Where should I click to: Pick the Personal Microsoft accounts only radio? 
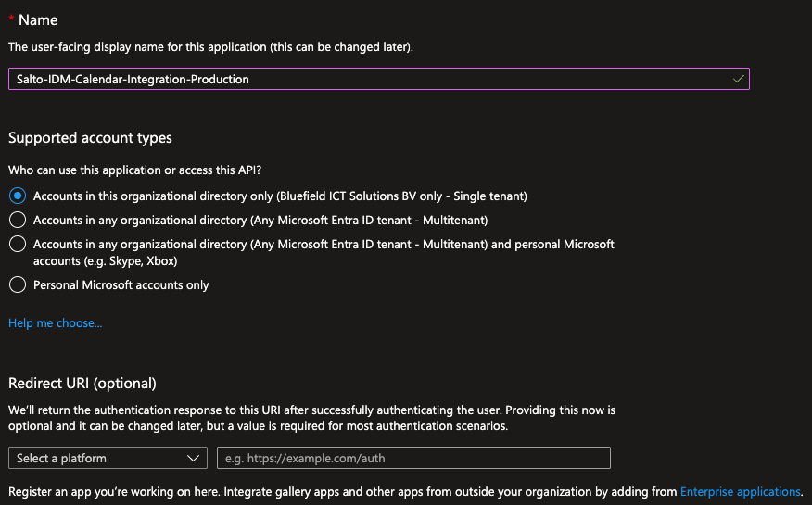click(x=17, y=285)
